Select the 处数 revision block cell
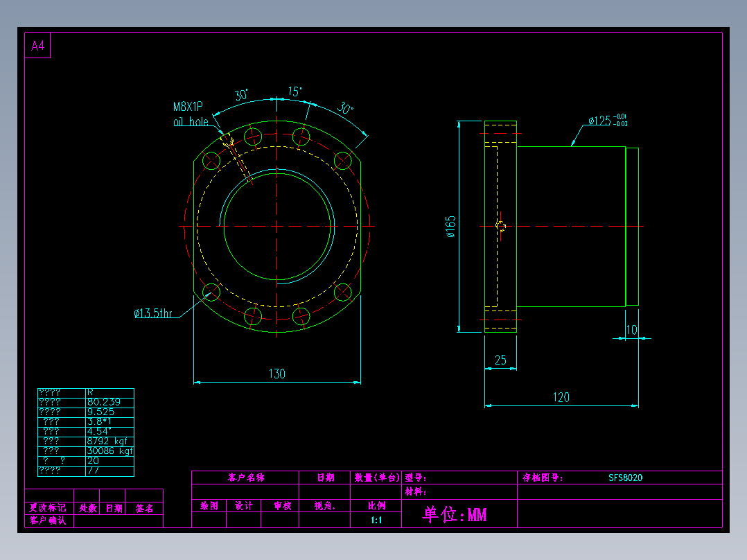 (x=88, y=509)
